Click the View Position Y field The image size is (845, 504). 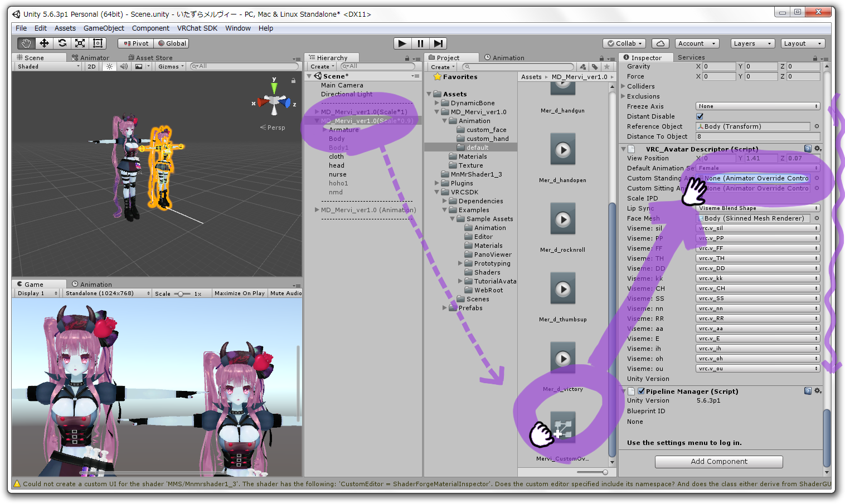(x=761, y=158)
